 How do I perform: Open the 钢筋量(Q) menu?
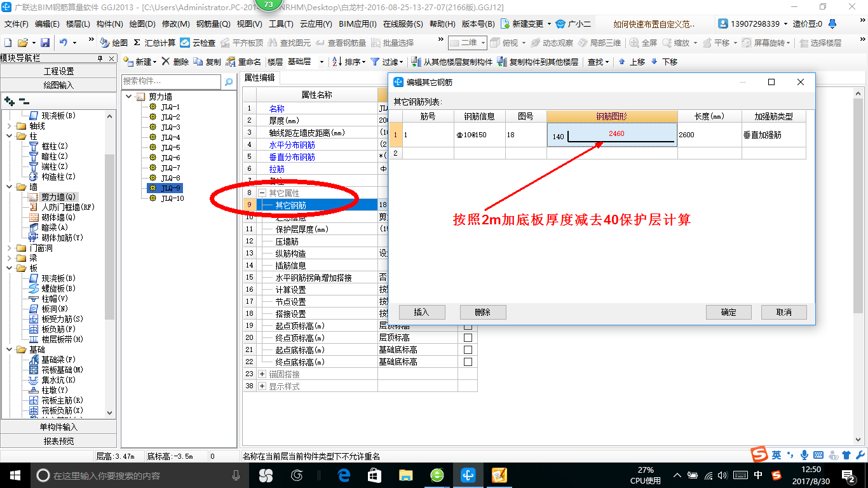[x=213, y=24]
